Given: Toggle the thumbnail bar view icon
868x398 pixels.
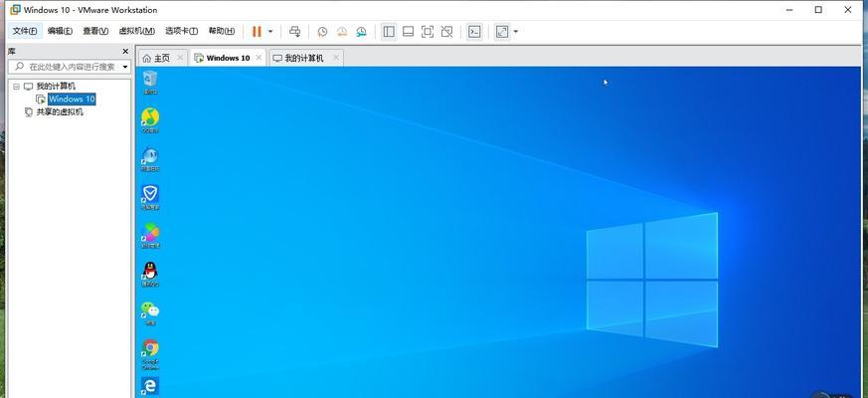Looking at the screenshot, I should 408,32.
